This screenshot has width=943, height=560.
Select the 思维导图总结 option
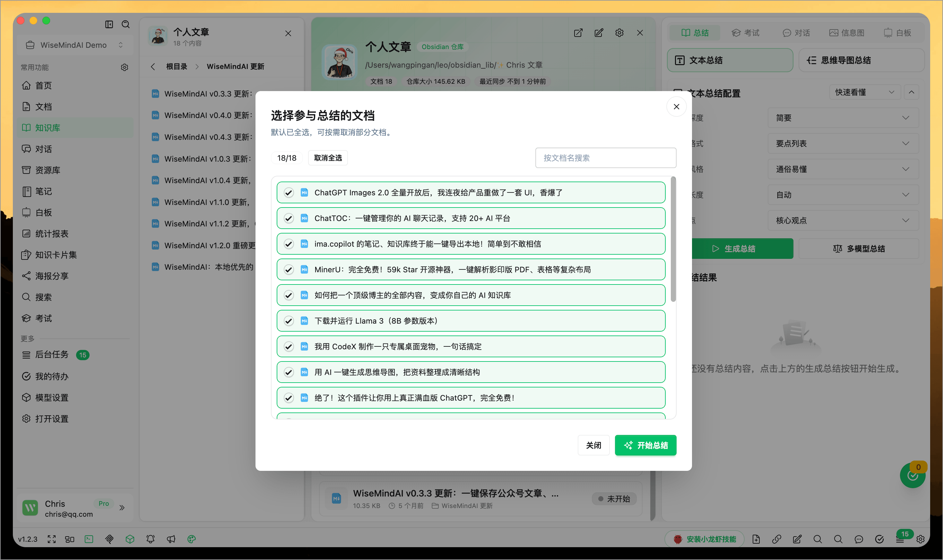861,60
